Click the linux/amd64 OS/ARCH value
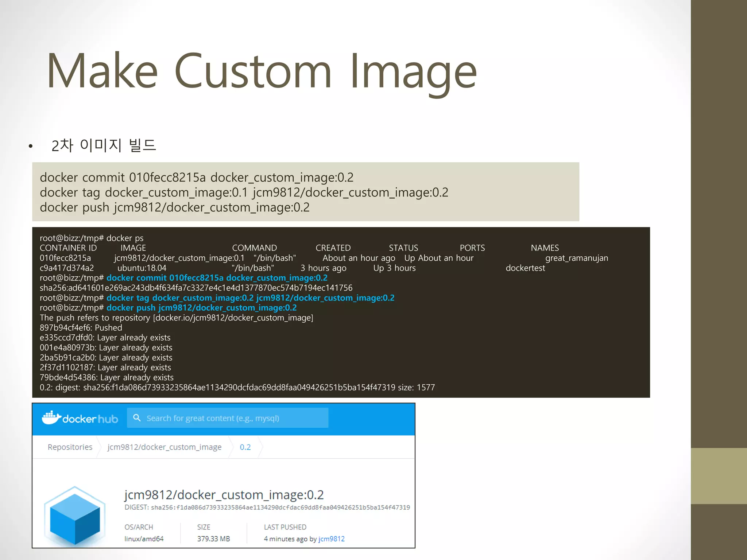This screenshot has width=747, height=560. [x=144, y=539]
